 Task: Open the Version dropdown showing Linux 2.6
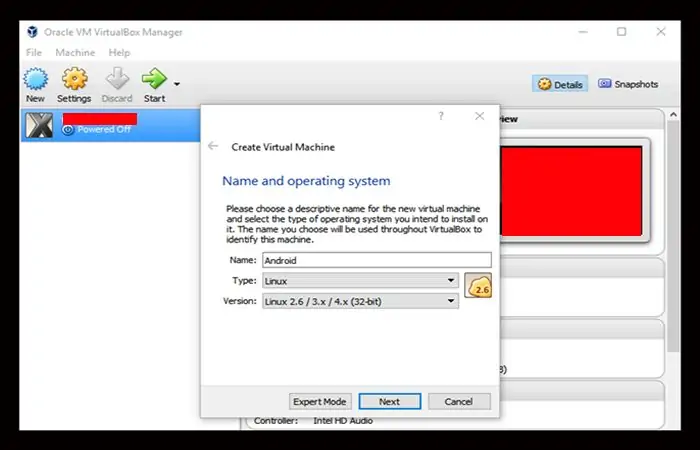point(360,301)
